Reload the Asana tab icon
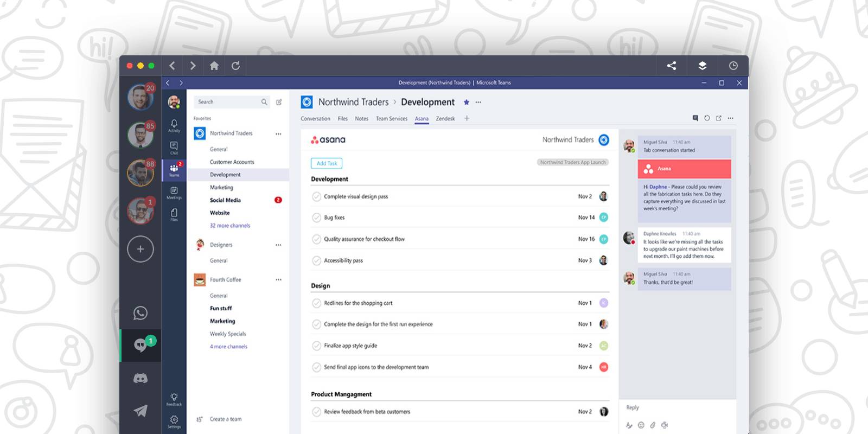This screenshot has height=434, width=868. (x=707, y=118)
